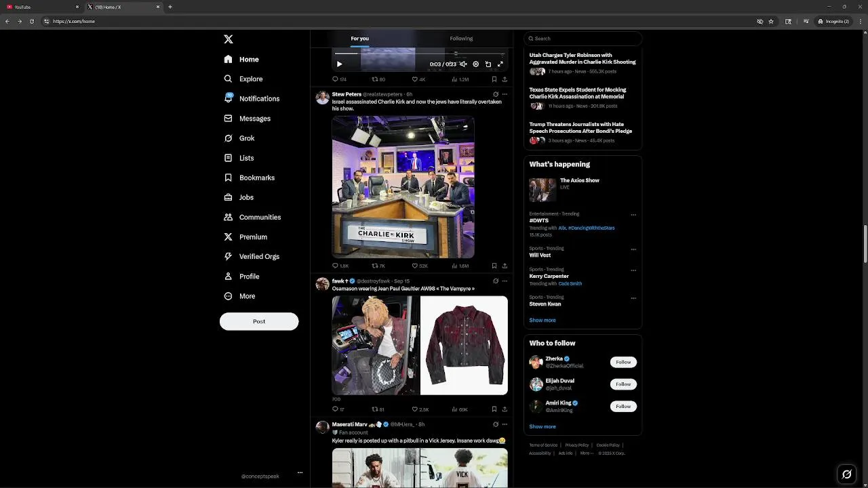
Task: Enter fullscreen on the video player
Action: point(500,64)
